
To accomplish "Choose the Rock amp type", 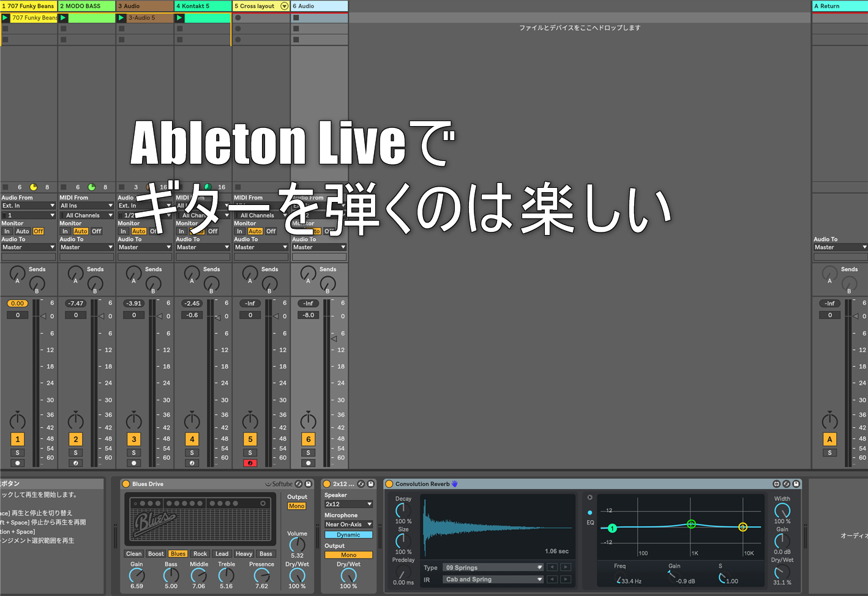I will 200,554.
